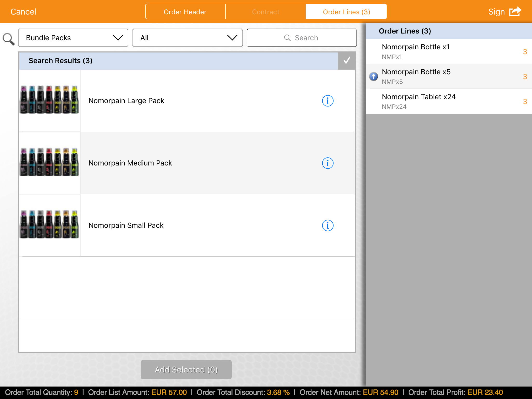The height and width of the screenshot is (399, 532).
Task: Focus the product Search field
Action: click(302, 38)
